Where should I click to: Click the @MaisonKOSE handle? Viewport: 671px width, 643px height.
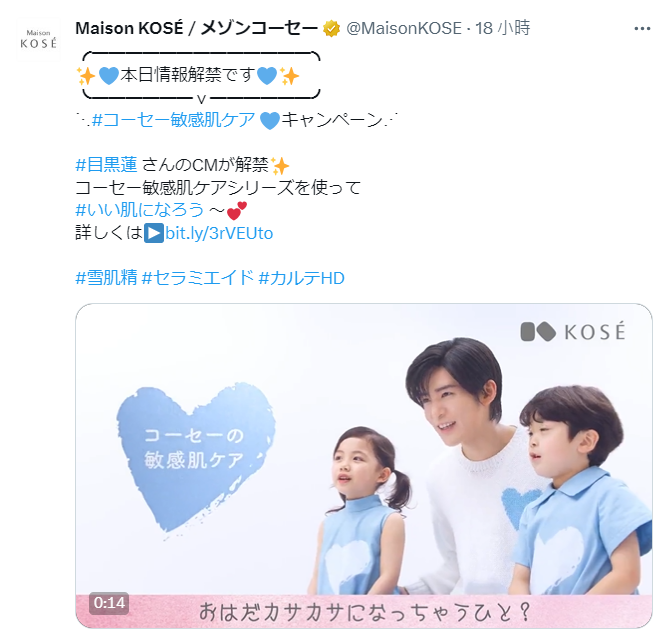pos(404,28)
